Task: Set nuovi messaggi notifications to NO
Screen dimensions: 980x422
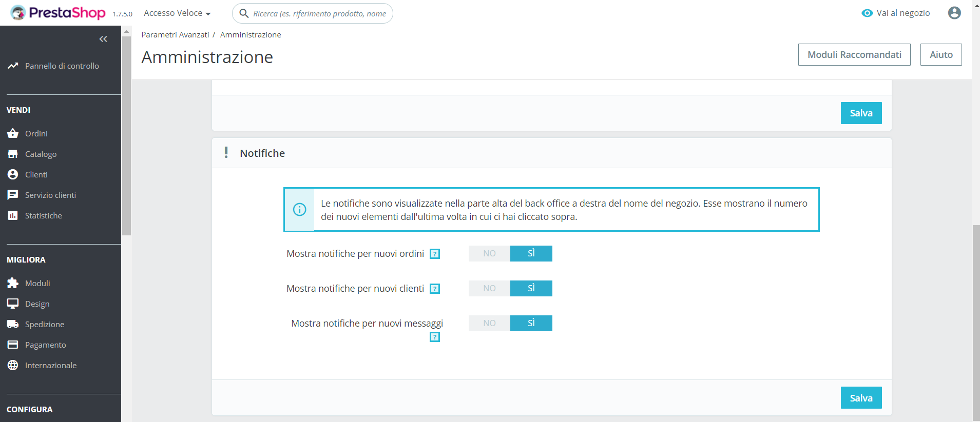Action: [x=489, y=323]
